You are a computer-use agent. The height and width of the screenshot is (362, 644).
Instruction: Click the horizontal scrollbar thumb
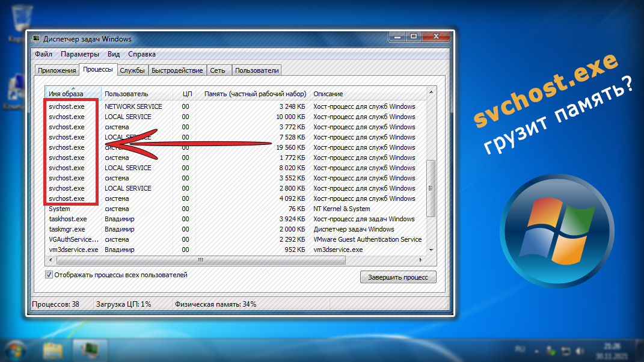pyautogui.click(x=201, y=260)
